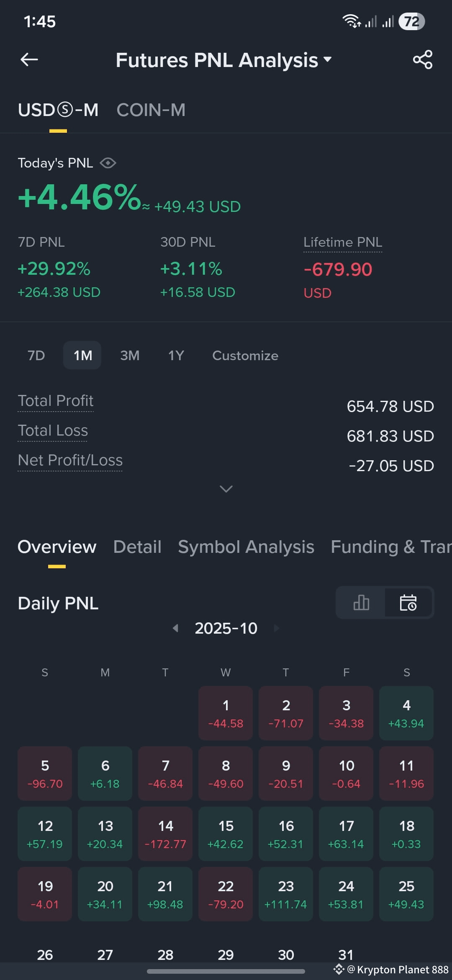
Task: Switch to COIN-M tab
Action: pyautogui.click(x=151, y=110)
